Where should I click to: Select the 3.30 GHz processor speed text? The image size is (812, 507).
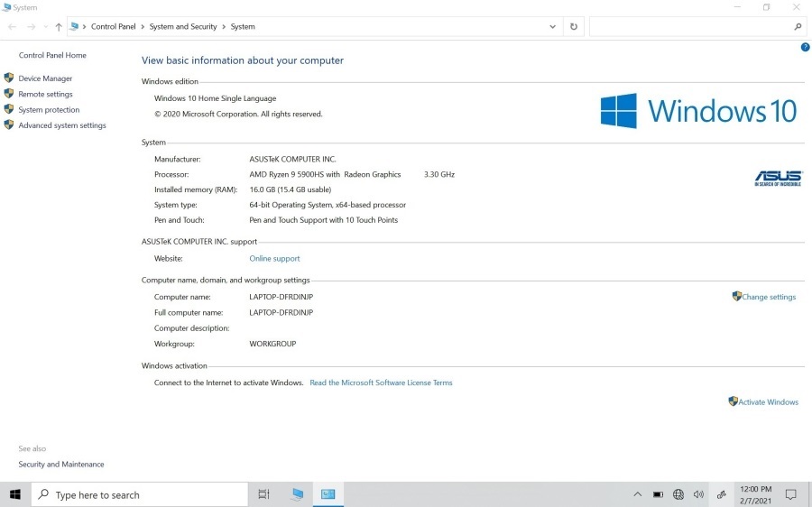click(x=439, y=174)
